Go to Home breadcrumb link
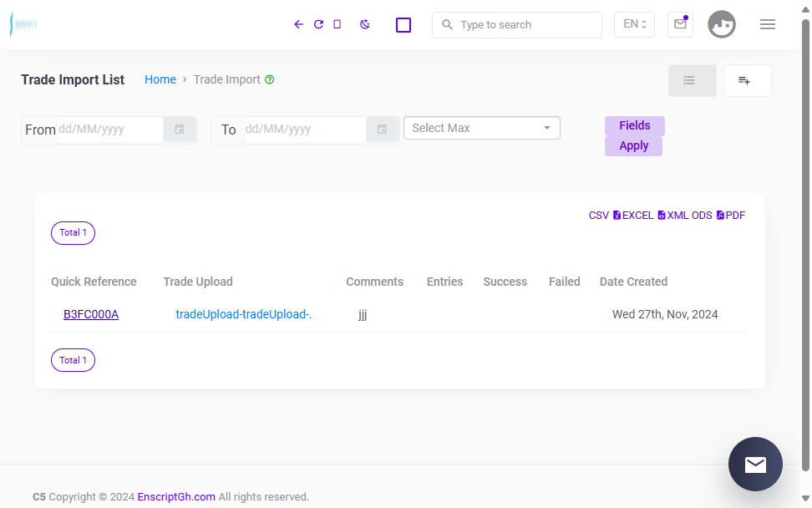This screenshot has width=812, height=508. coord(160,79)
